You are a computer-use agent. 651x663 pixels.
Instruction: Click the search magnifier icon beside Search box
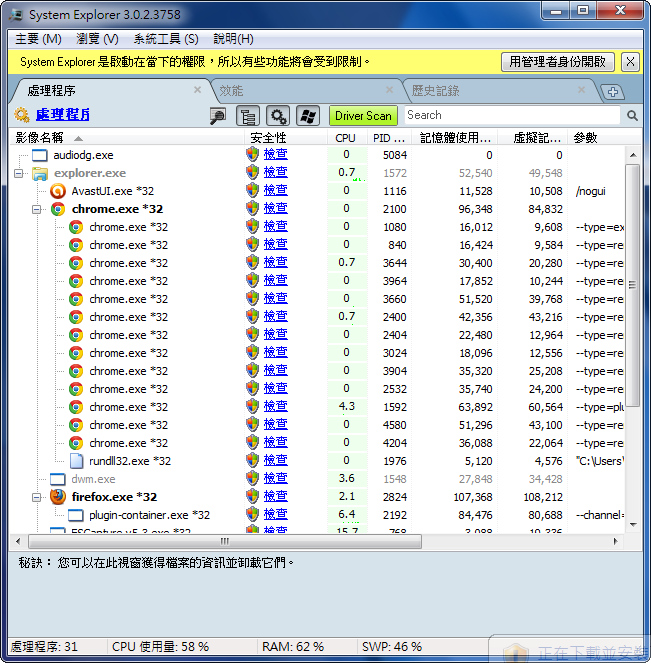(632, 116)
